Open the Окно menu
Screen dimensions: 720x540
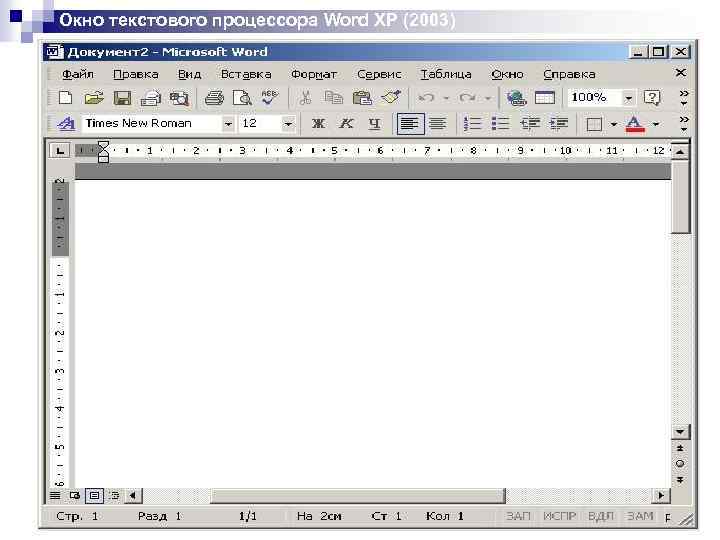[507, 74]
